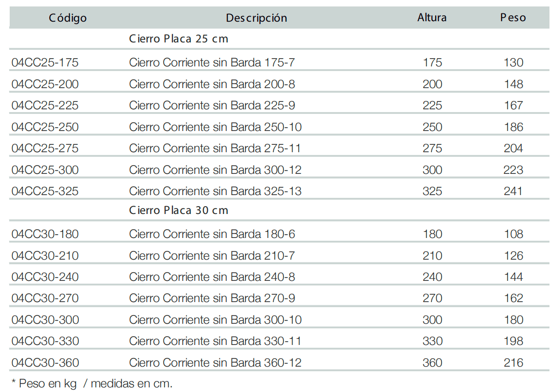Click the weight value 223
This screenshot has height=392, width=555.
513,170
